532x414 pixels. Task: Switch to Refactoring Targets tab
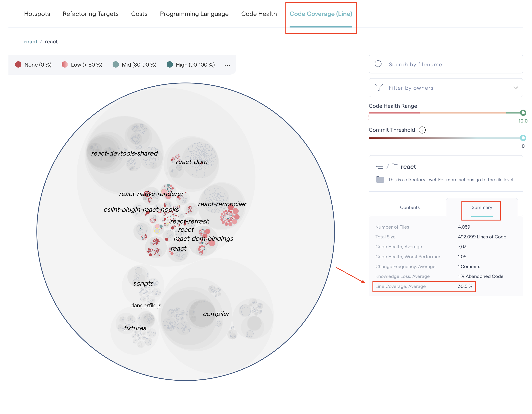point(90,14)
